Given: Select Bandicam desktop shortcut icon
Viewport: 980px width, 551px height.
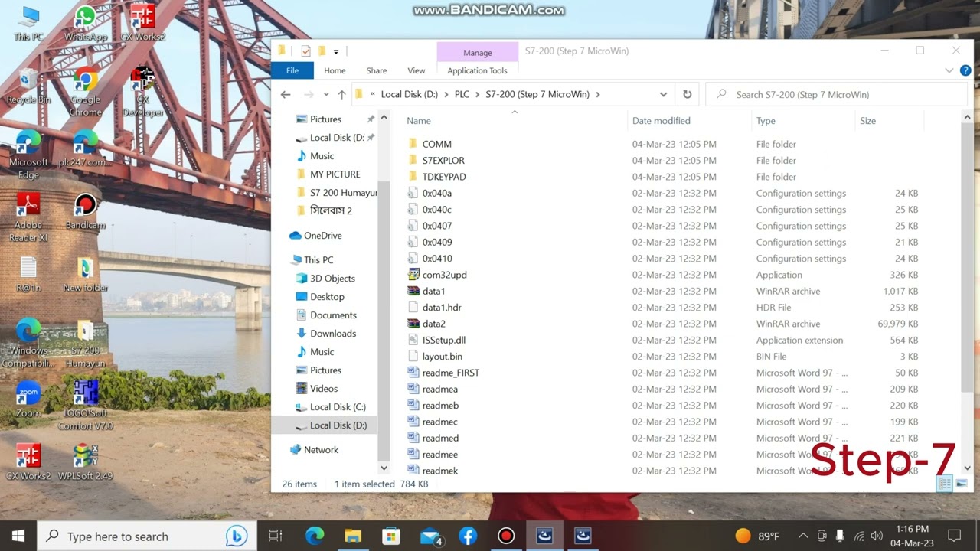Looking at the screenshot, I should coord(86,212).
